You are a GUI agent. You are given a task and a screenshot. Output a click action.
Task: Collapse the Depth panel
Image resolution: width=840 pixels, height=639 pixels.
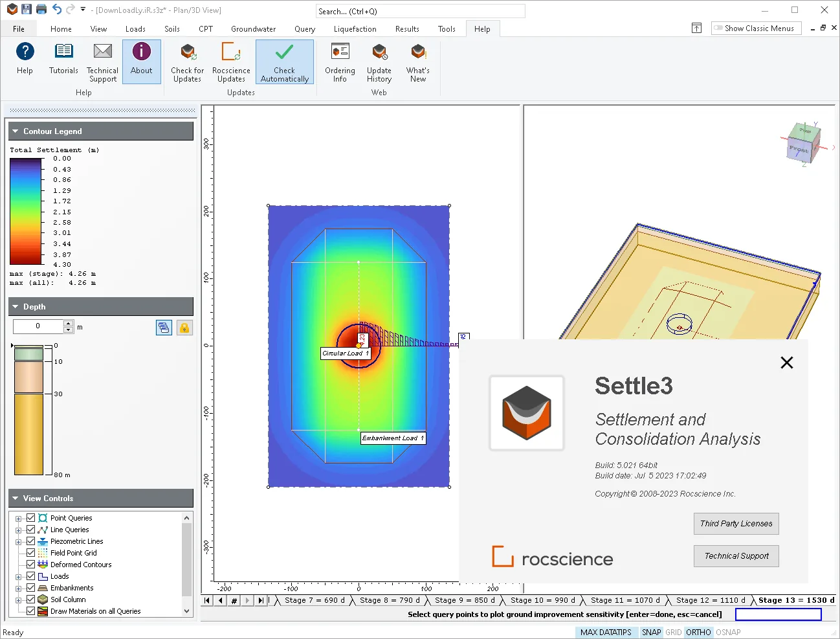coord(16,307)
